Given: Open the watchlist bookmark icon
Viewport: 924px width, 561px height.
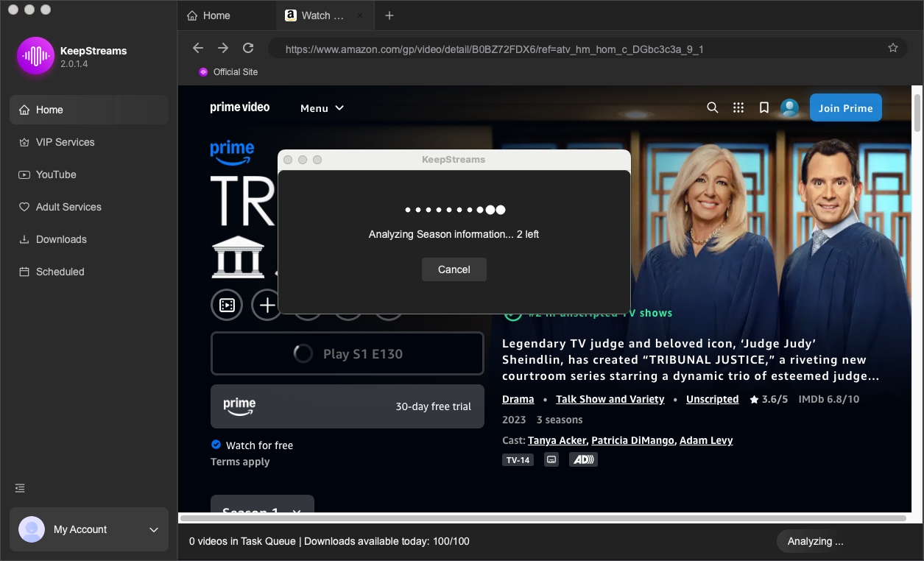Looking at the screenshot, I should (x=763, y=107).
